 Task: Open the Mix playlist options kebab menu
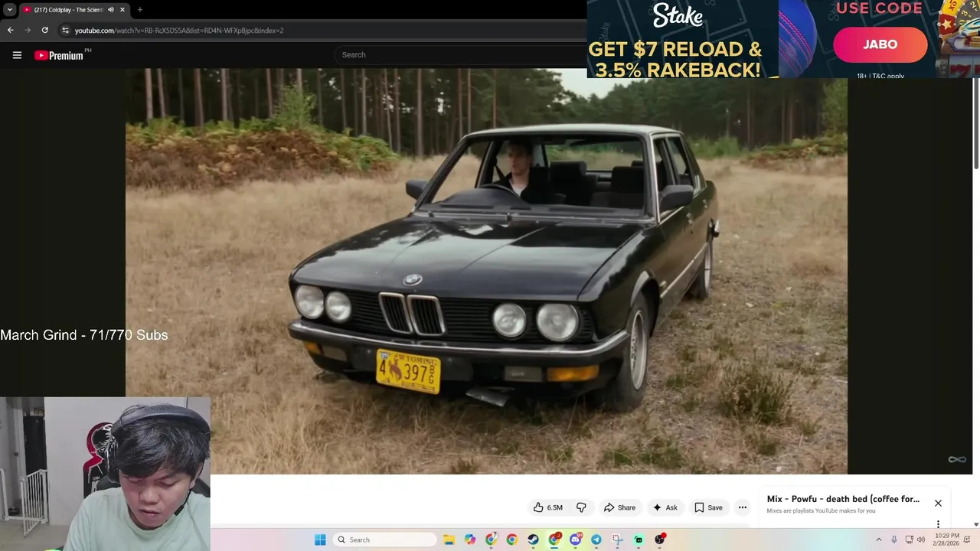coord(938,524)
